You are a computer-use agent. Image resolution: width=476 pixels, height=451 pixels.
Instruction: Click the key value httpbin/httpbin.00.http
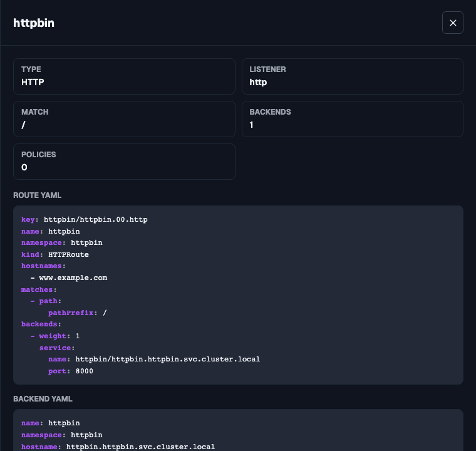coord(96,220)
